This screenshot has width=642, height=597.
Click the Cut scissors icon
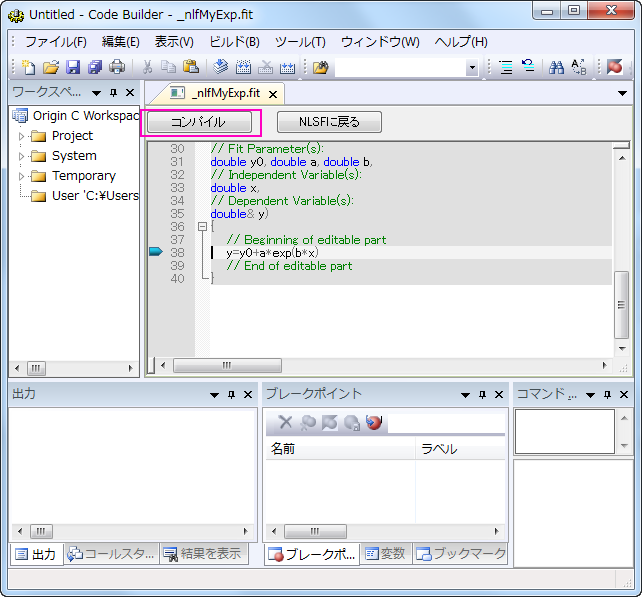coord(147,67)
